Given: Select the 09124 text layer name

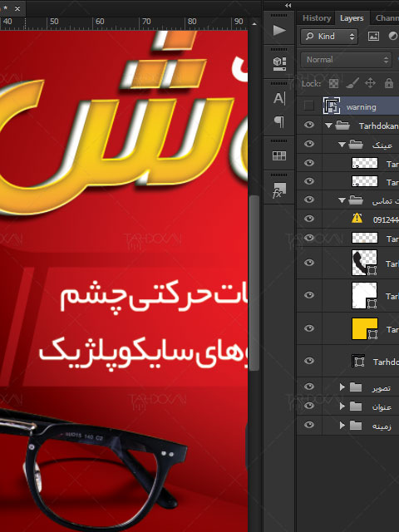Looking at the screenshot, I should pos(386,219).
